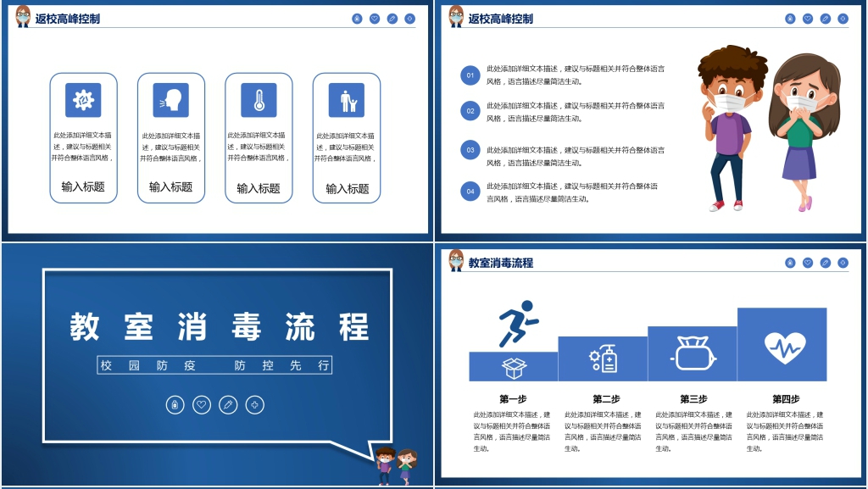The image size is (868, 489).
Task: Click the syringe circle icon on blue title slide
Action: coord(227,405)
